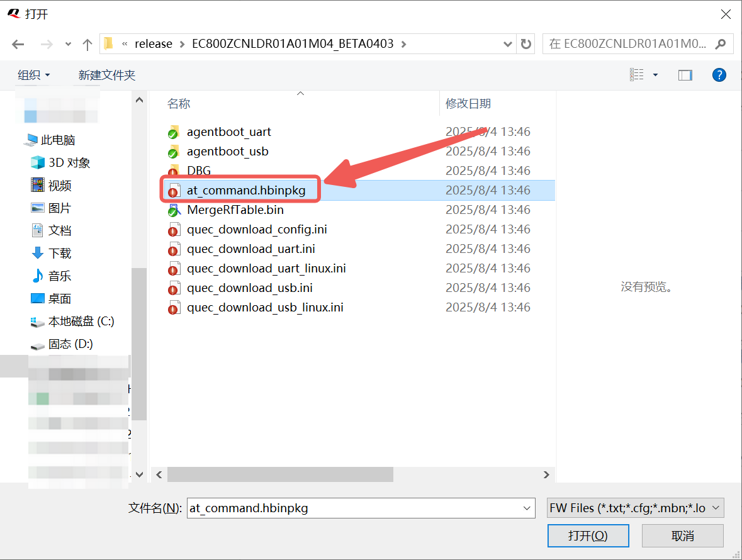Viewport: 742px width, 560px height.
Task: Click the horizontal scrollbar right arrow
Action: (546, 474)
